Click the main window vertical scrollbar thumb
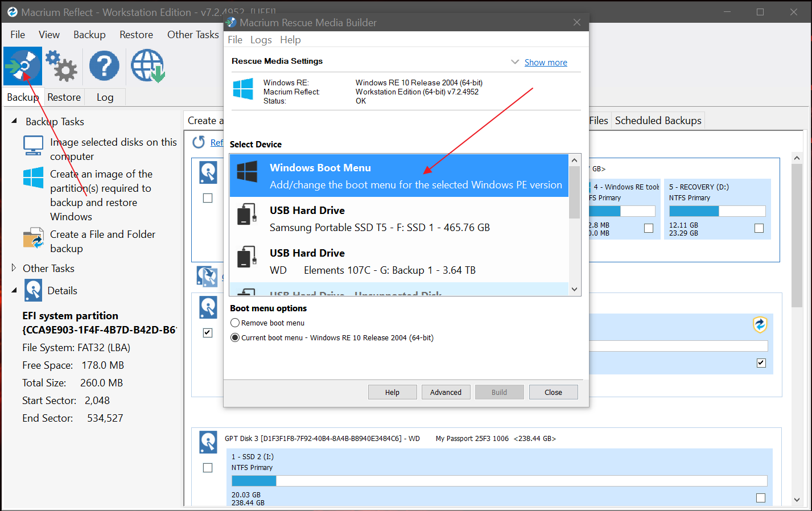812x511 pixels. click(797, 236)
